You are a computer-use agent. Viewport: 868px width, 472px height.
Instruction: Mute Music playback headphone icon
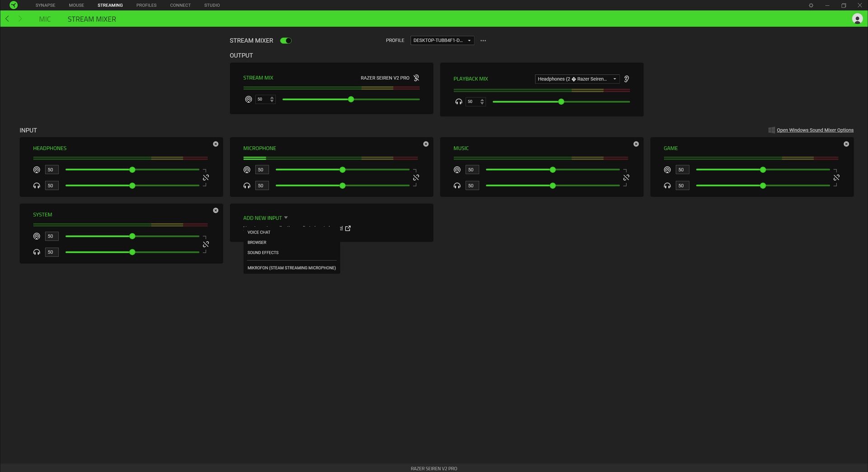click(x=457, y=186)
